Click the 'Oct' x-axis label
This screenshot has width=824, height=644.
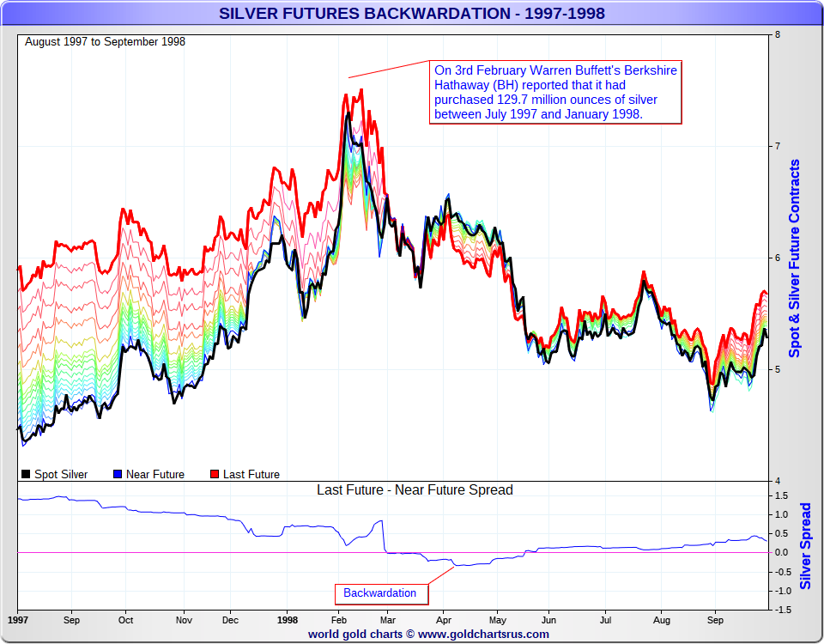[125, 620]
